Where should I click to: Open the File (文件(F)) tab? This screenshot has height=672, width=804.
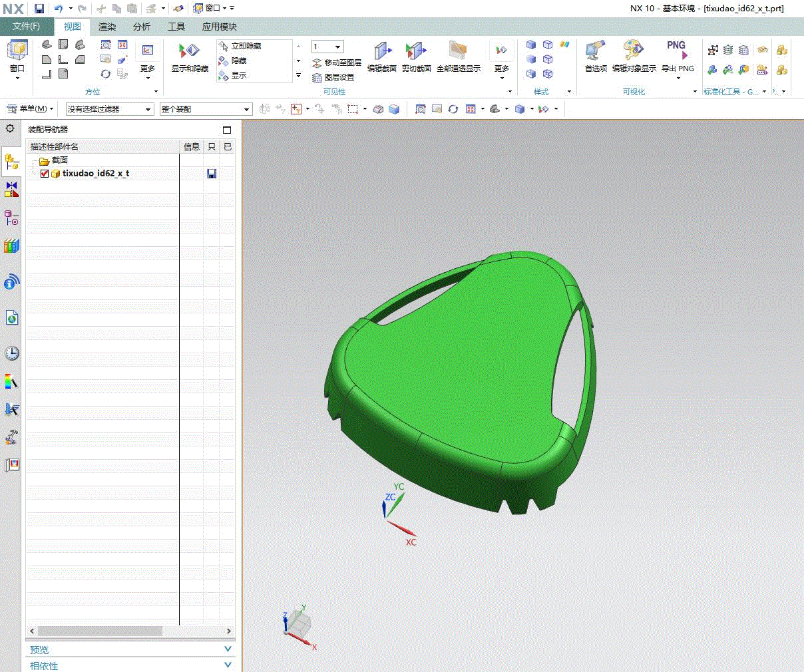coord(26,27)
